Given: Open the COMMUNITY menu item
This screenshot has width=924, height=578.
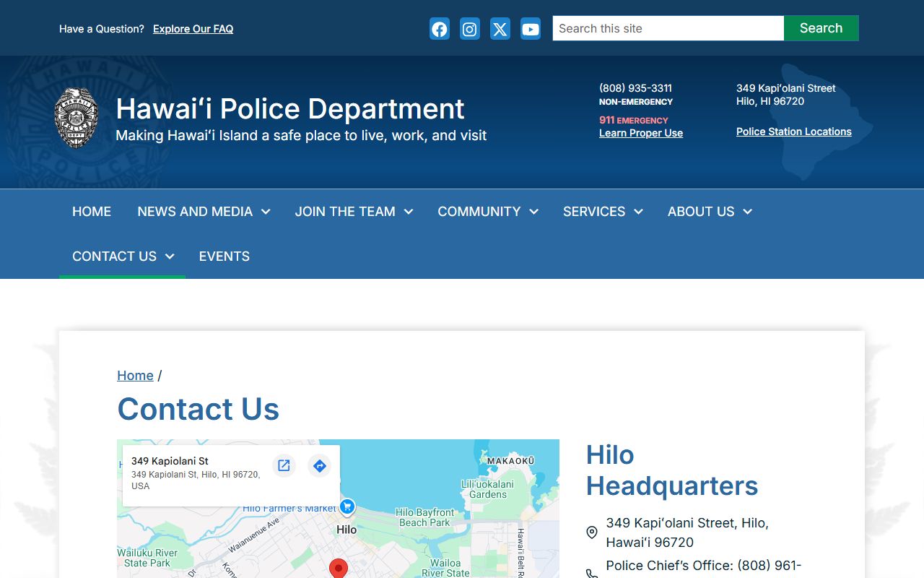Looking at the screenshot, I should pos(479,212).
